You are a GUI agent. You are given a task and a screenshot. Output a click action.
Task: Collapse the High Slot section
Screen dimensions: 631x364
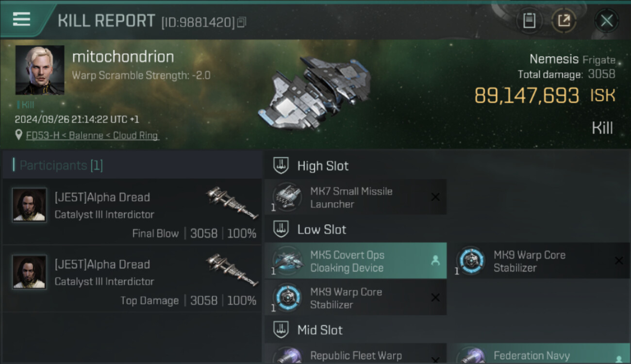click(281, 165)
